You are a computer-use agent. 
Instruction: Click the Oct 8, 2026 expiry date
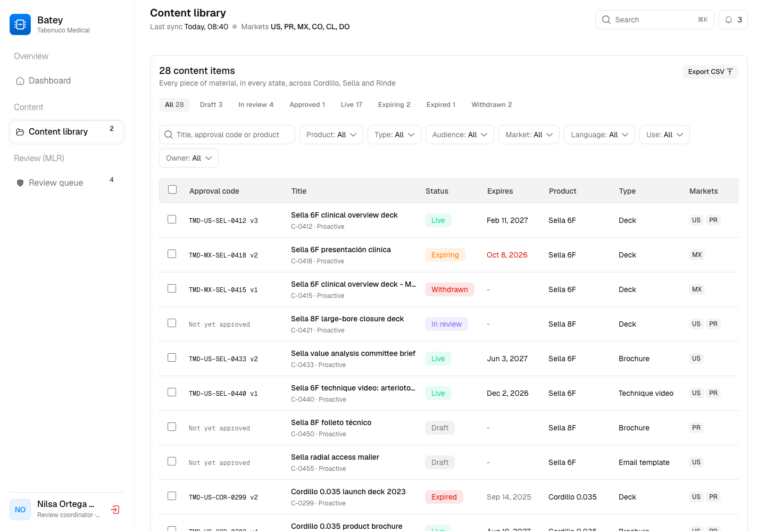[x=507, y=255]
